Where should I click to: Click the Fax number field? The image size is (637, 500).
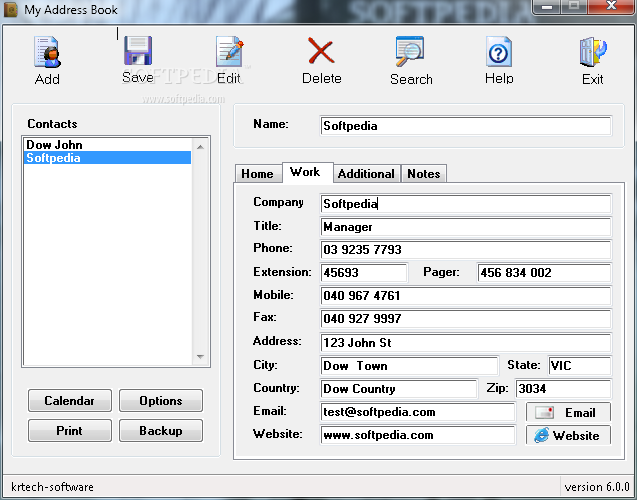[466, 319]
